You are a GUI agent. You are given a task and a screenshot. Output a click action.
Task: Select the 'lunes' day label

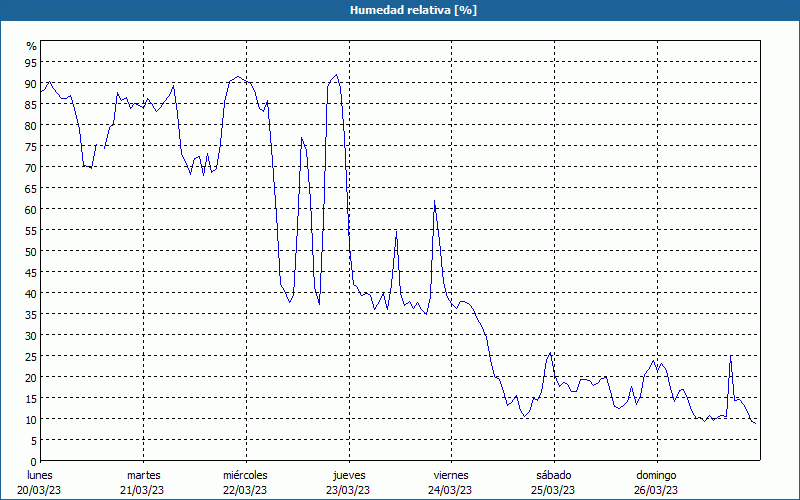pos(40,475)
